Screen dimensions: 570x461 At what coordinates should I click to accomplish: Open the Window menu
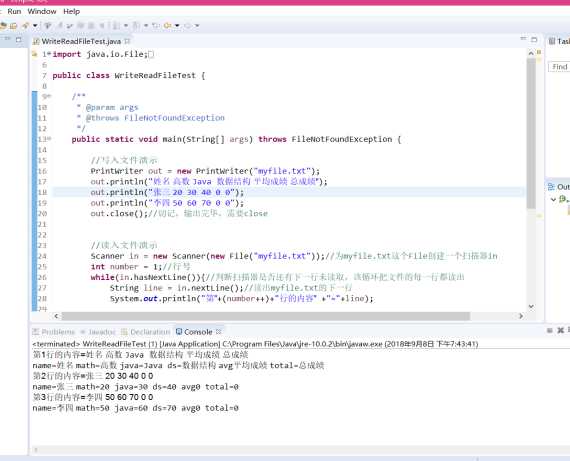pyautogui.click(x=42, y=11)
